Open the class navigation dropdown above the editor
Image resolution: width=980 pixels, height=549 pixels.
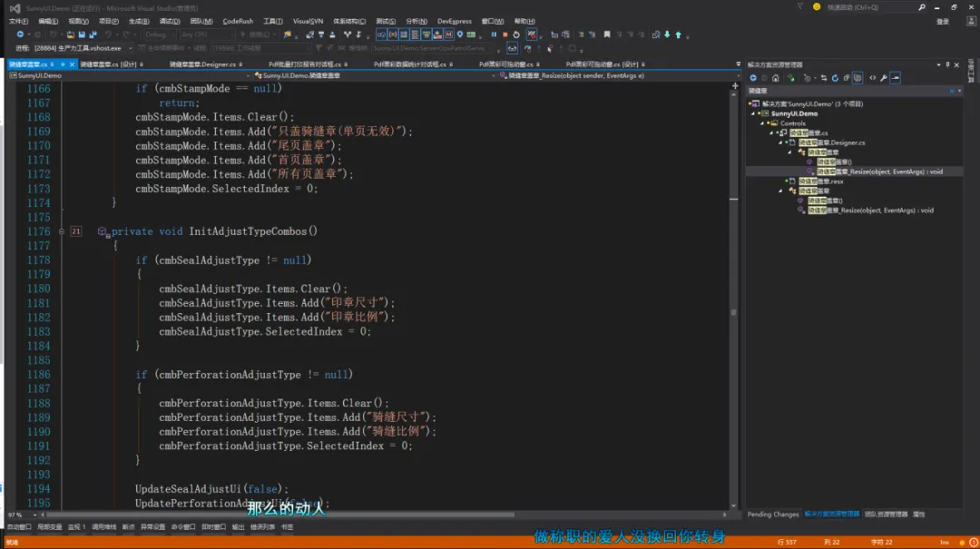(374, 75)
